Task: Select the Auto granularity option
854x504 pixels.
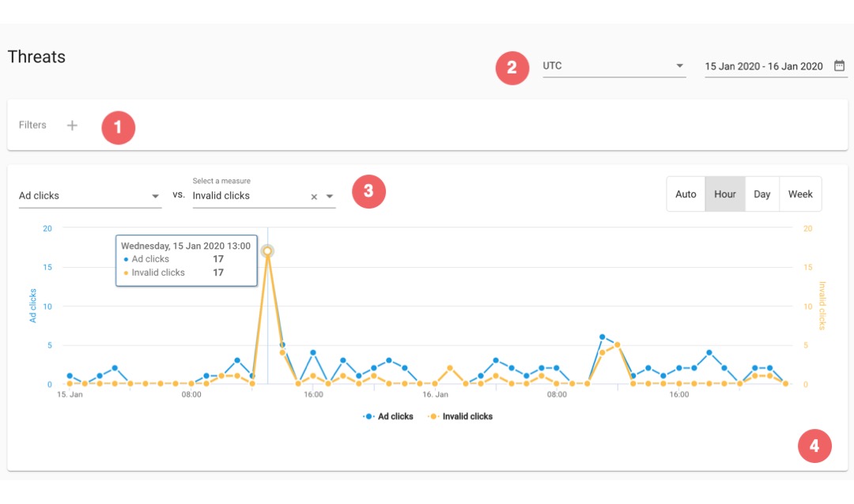Action: [x=686, y=194]
